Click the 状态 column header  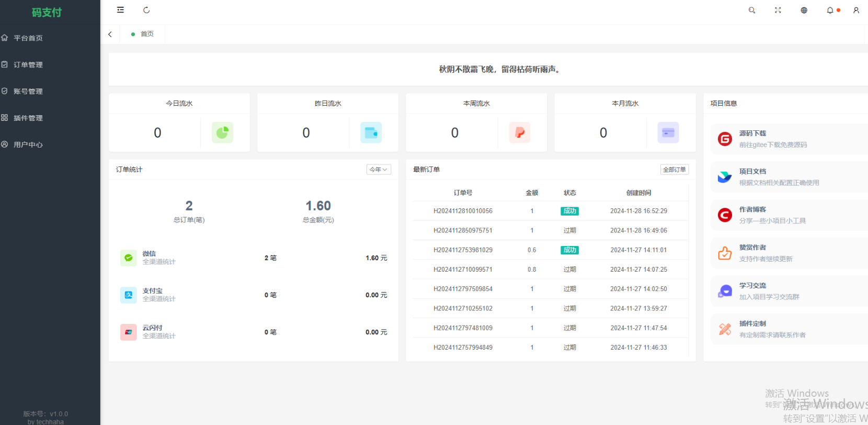pyautogui.click(x=569, y=193)
